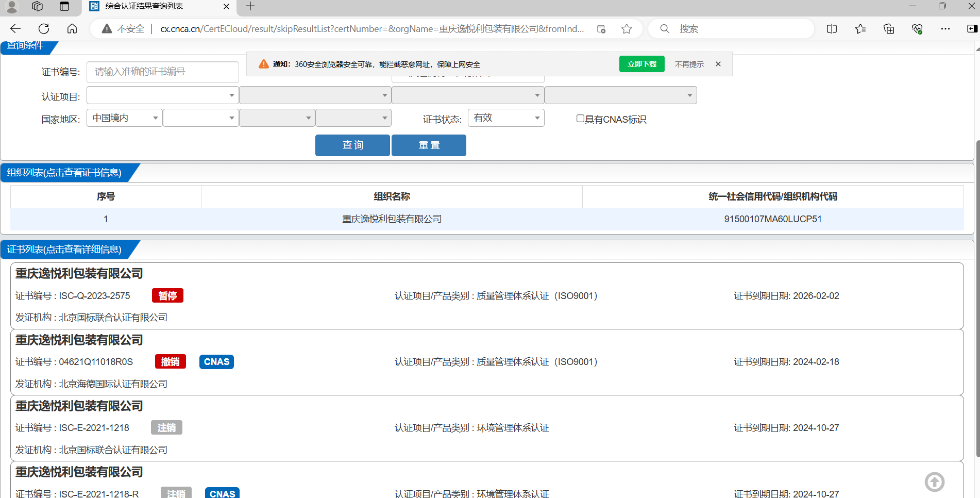This screenshot has height=498, width=980.
Task: Go back to previous page
Action: pos(15,29)
